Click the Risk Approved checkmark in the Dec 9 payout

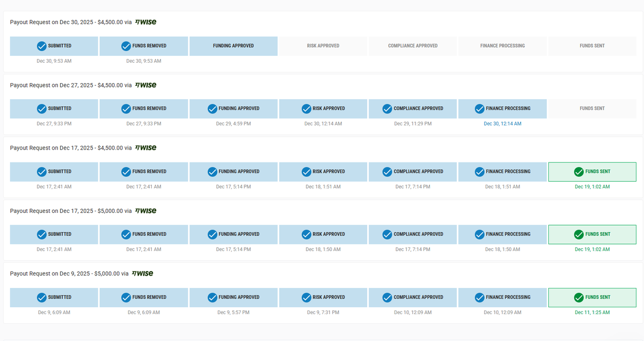tap(306, 297)
